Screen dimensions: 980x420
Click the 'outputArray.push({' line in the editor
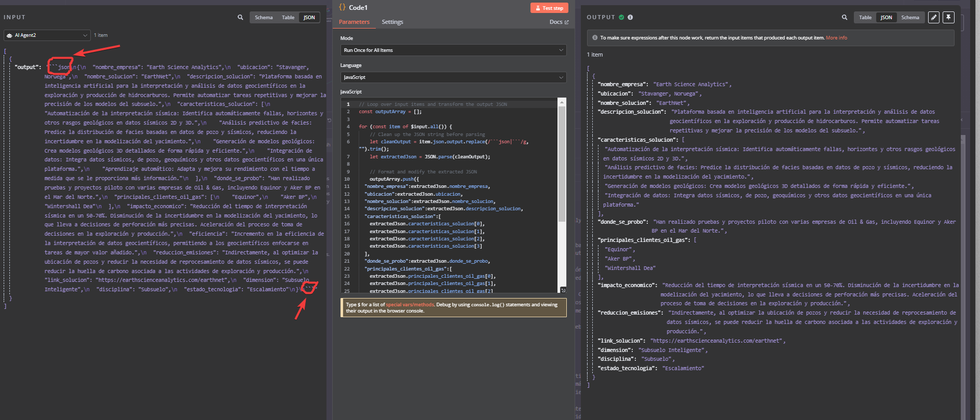[394, 179]
